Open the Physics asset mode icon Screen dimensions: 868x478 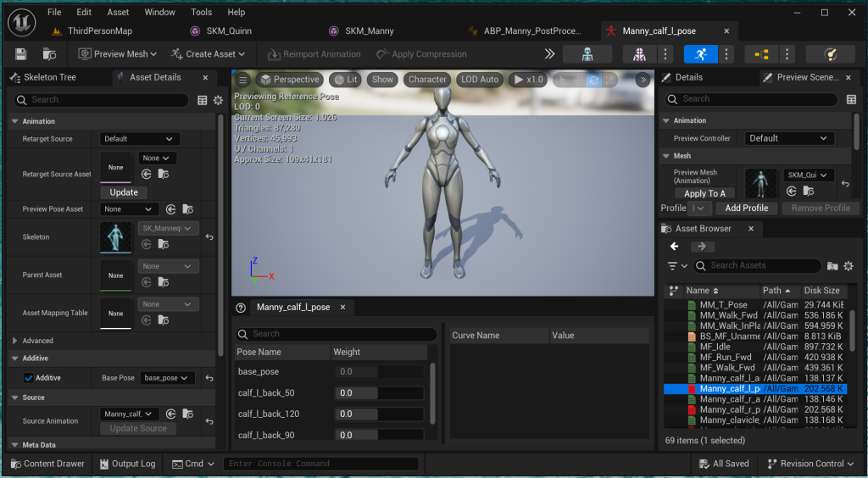(x=830, y=53)
